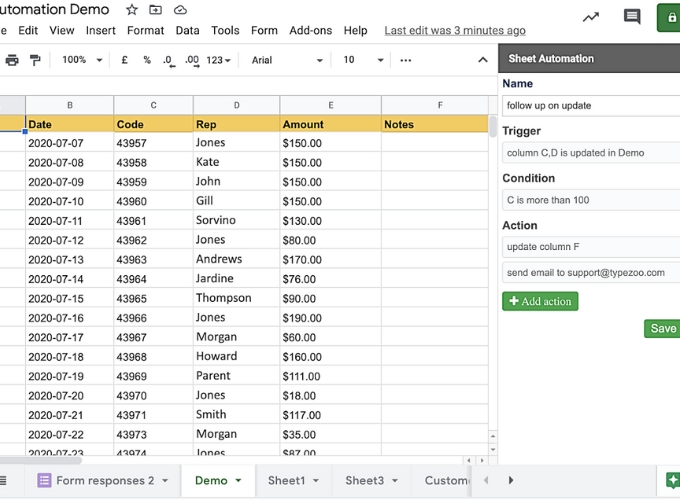Format as percent with the % icon
Image resolution: width=680 pixels, height=500 pixels.
[x=147, y=60]
